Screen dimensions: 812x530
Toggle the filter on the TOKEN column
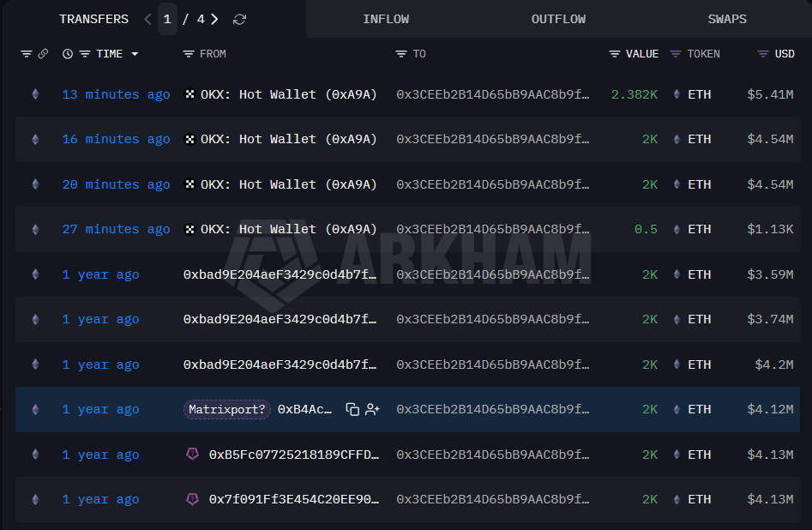675,53
